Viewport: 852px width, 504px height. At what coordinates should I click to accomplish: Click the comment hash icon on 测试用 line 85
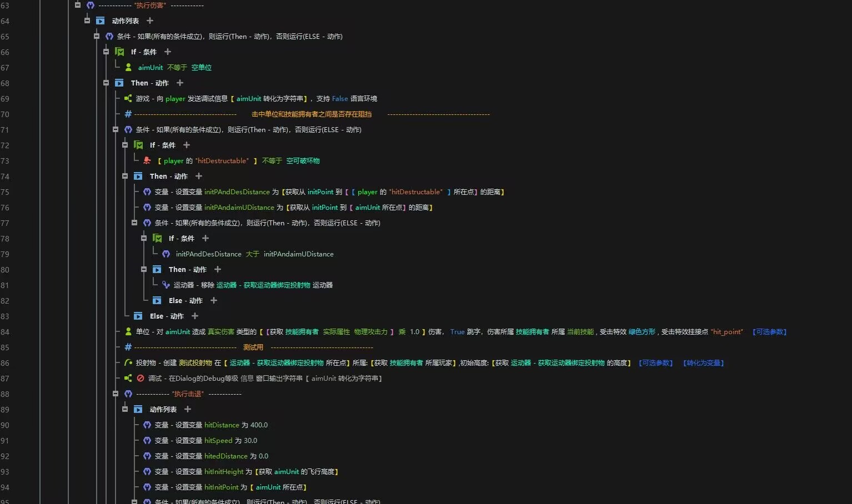tap(128, 347)
